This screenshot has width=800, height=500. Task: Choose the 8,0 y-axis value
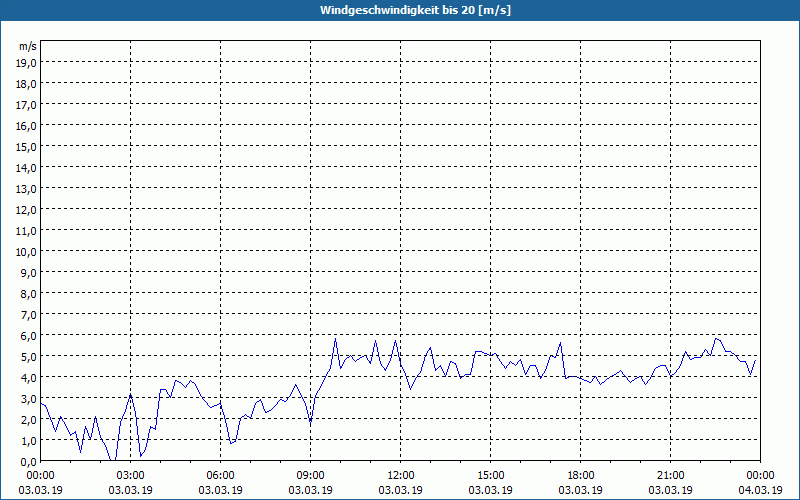click(x=29, y=294)
